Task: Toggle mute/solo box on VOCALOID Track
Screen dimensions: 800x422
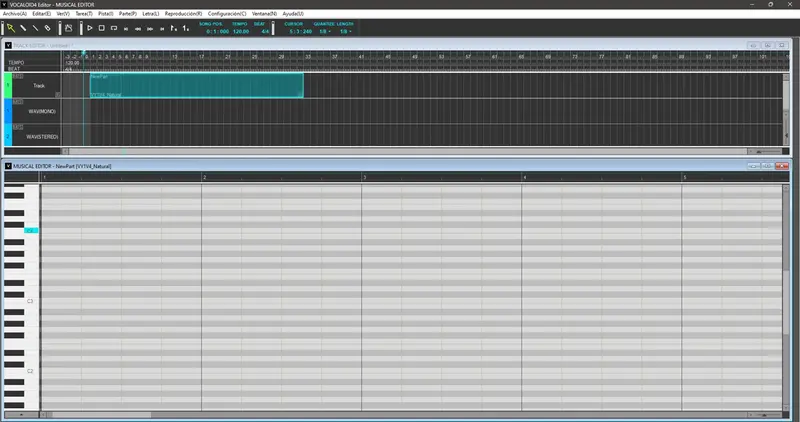Action: (x=18, y=76)
